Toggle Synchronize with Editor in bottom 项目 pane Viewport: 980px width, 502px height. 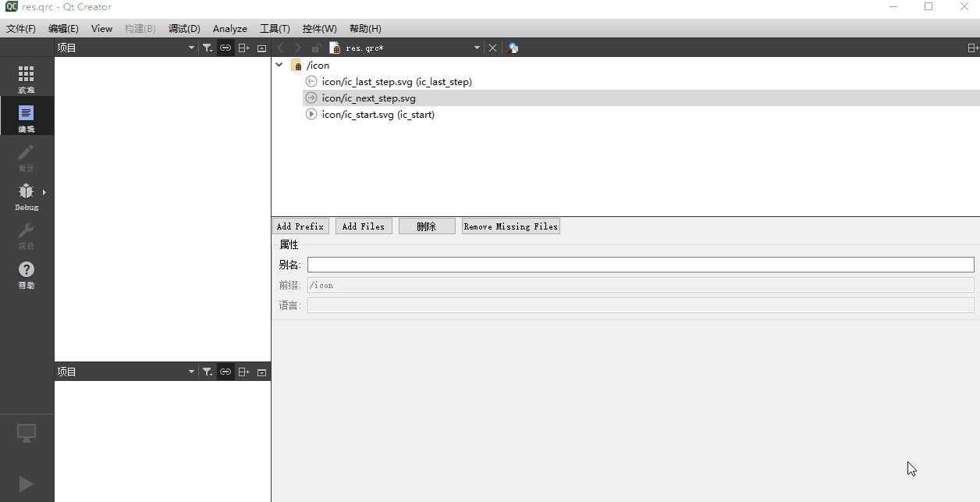(x=225, y=372)
